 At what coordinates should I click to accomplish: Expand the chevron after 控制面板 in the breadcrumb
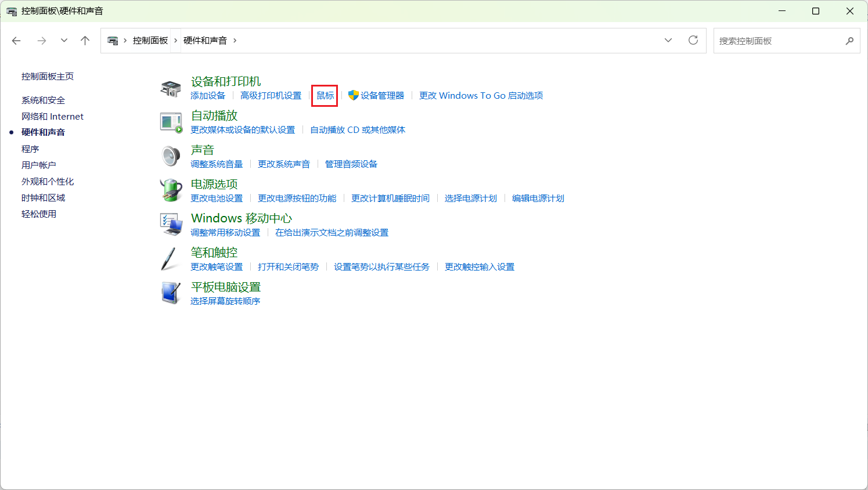(175, 41)
